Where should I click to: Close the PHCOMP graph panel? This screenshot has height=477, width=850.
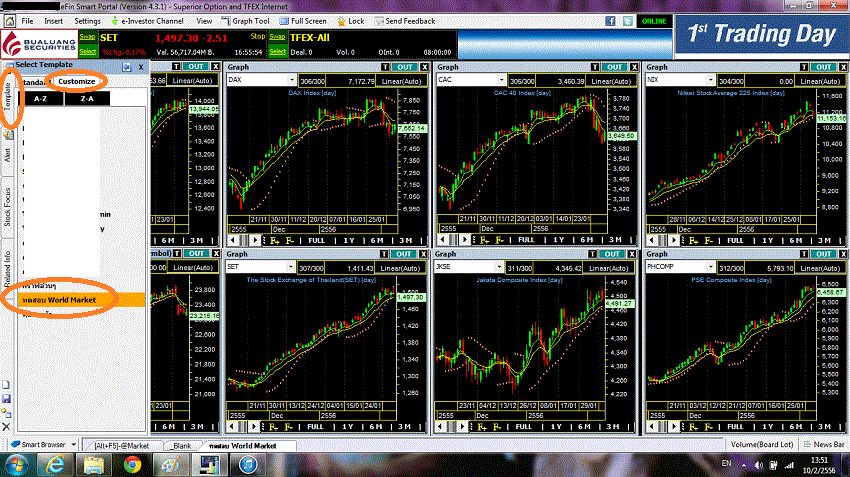[x=843, y=254]
